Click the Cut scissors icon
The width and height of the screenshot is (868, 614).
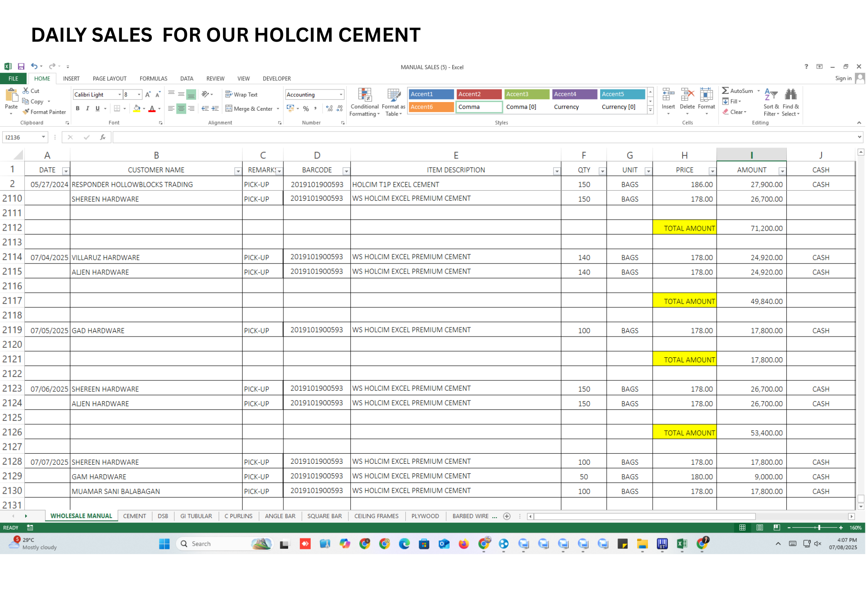26,91
